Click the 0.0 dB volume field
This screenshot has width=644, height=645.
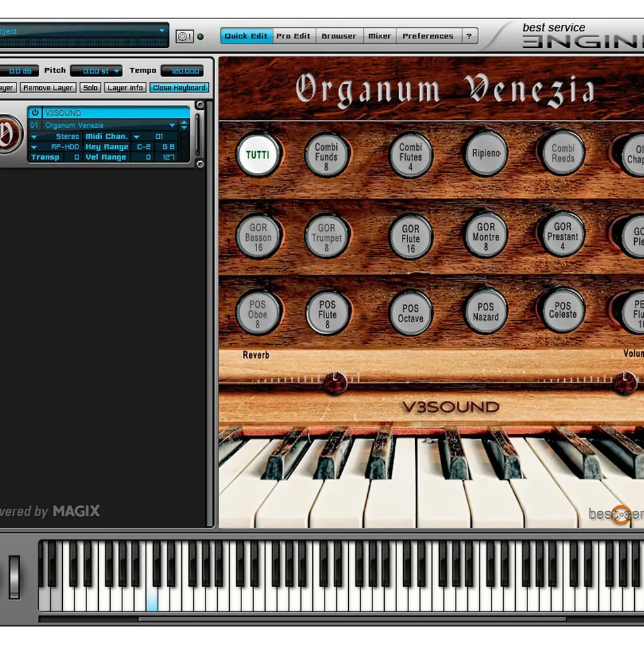pos(19,71)
